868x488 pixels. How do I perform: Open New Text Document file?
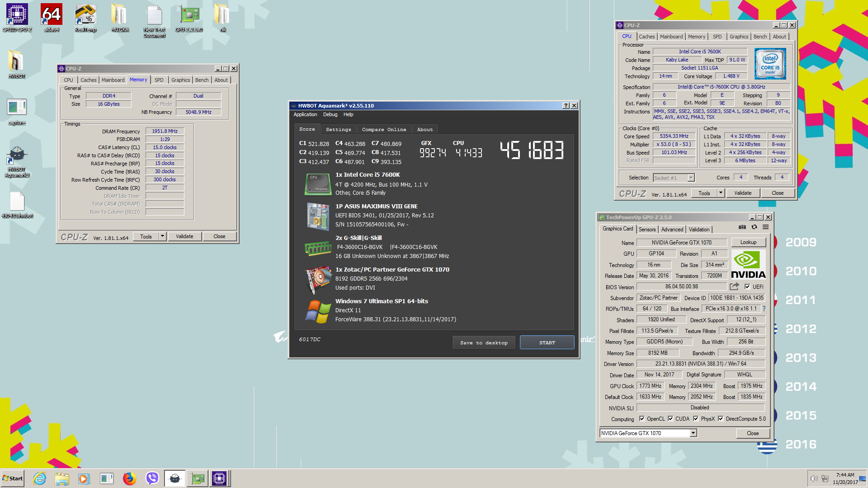154,21
